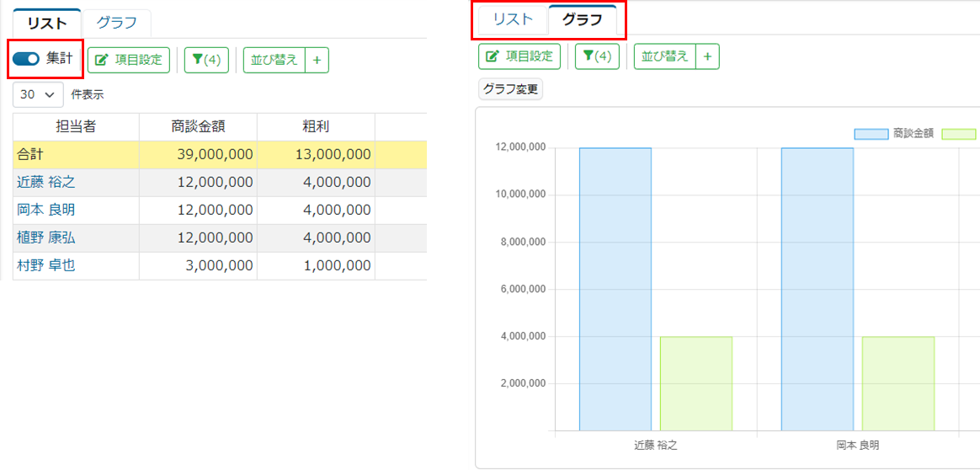This screenshot has height=470, width=980.
Task: Open 項目設定 in the graph view panel
Action: click(x=519, y=56)
